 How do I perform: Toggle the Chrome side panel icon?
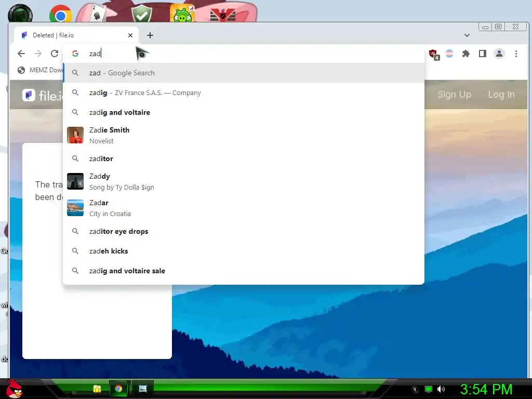pos(483,54)
